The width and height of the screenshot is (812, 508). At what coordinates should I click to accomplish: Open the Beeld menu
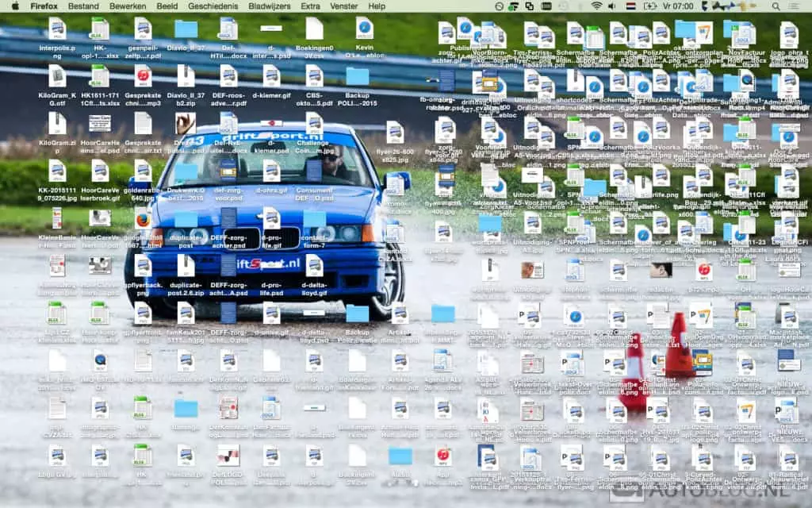click(167, 6)
